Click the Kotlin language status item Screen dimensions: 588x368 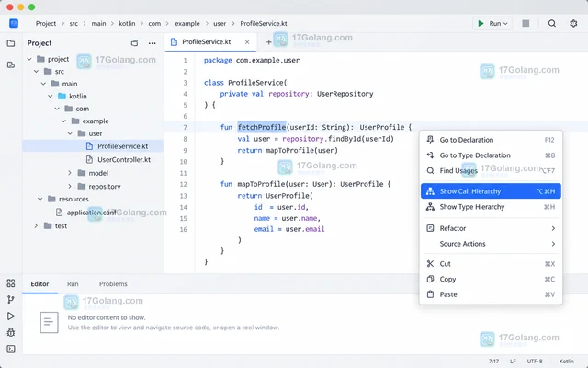[x=567, y=362]
